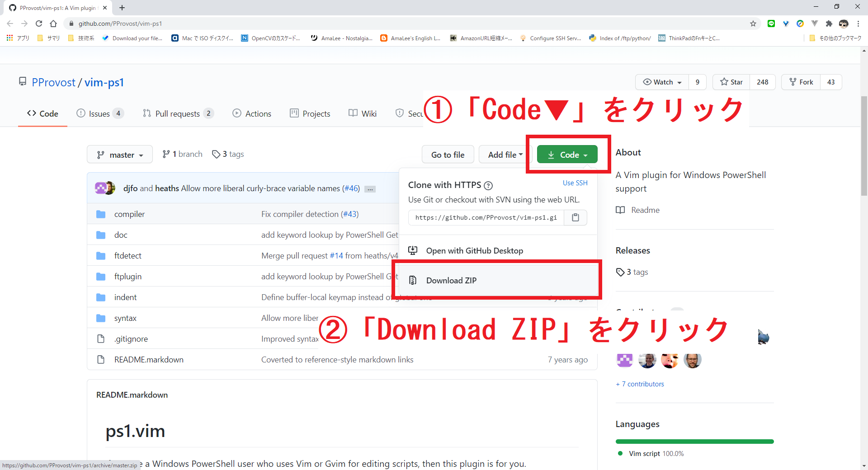
Task: Open the Projects tab
Action: tap(310, 113)
